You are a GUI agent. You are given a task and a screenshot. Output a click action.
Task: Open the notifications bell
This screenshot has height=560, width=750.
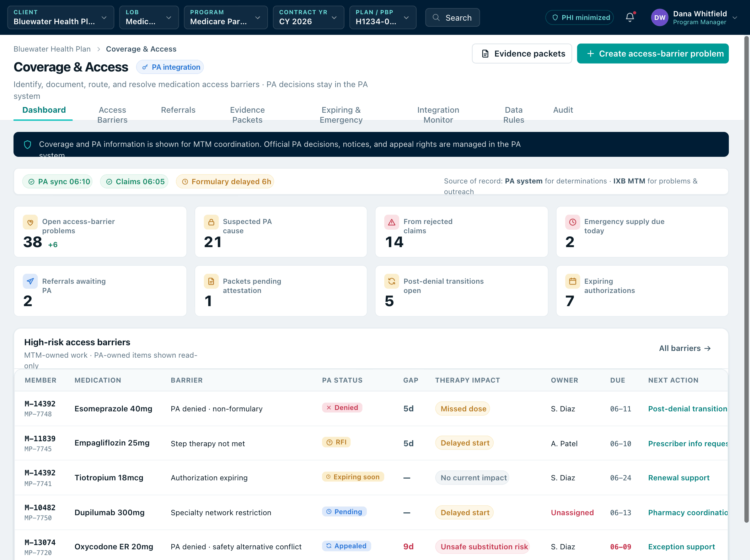pyautogui.click(x=630, y=17)
